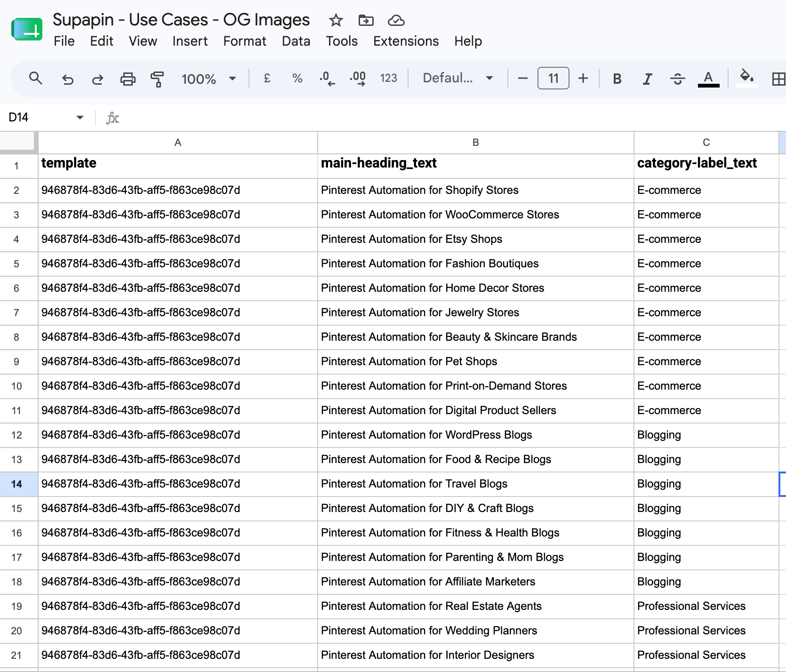Select 'Pinterest Automation for Pet Shops' cell
The image size is (786, 672).
pos(476,362)
